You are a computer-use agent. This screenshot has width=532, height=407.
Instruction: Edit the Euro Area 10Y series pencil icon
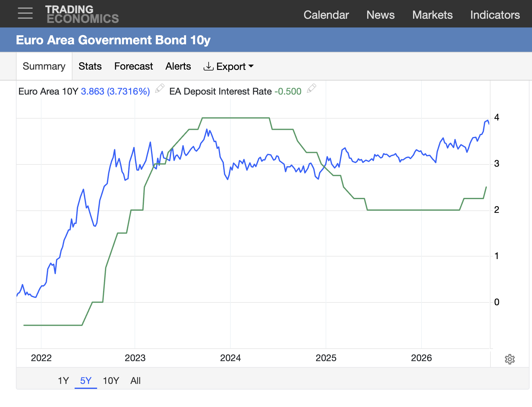tap(160, 88)
